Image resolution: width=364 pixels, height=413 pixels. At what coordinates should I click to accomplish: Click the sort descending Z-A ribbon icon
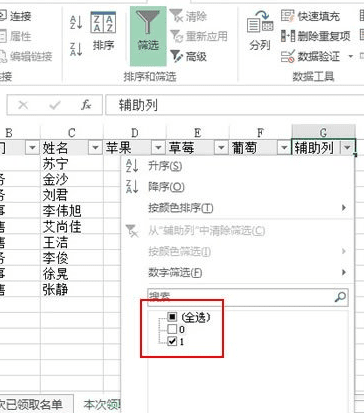[x=76, y=49]
